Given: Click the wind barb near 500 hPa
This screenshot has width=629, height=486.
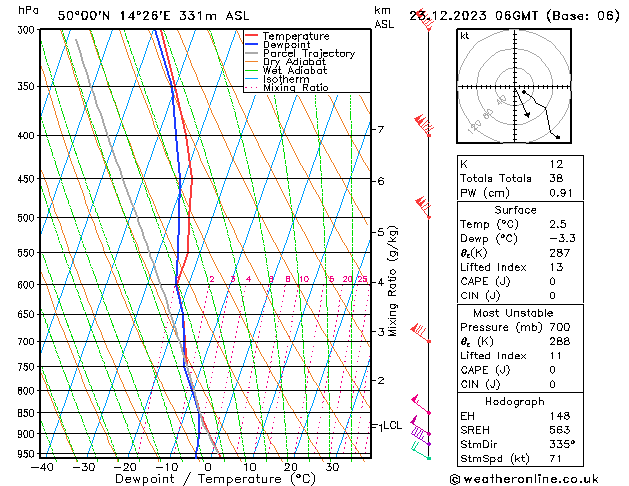Looking at the screenshot, I should (424, 208).
